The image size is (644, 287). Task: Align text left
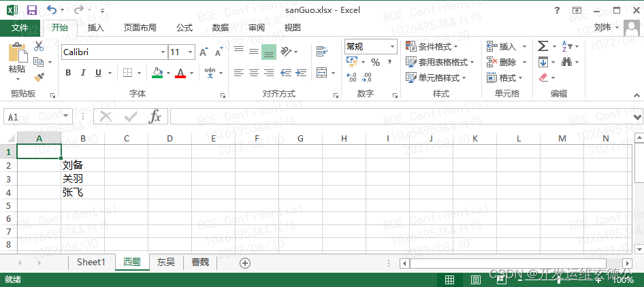239,73
